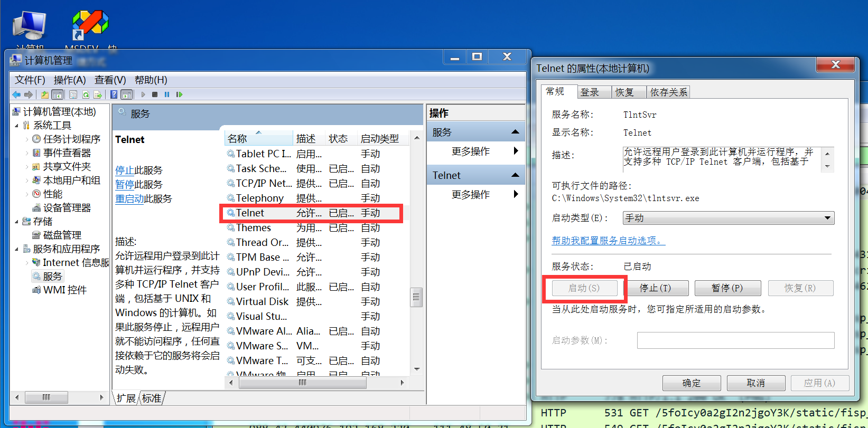Sort by the 启动类型 column header
The image size is (868, 428).
384,138
